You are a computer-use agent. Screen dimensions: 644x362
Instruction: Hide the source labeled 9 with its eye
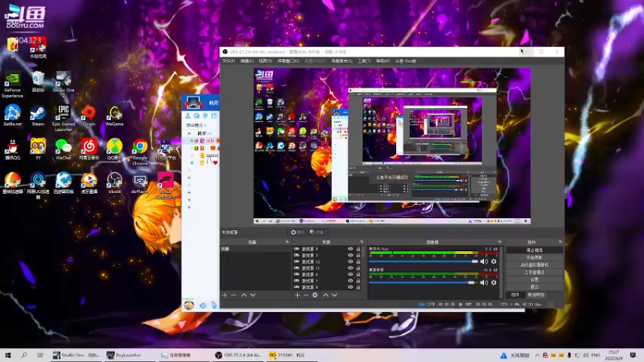click(350, 249)
